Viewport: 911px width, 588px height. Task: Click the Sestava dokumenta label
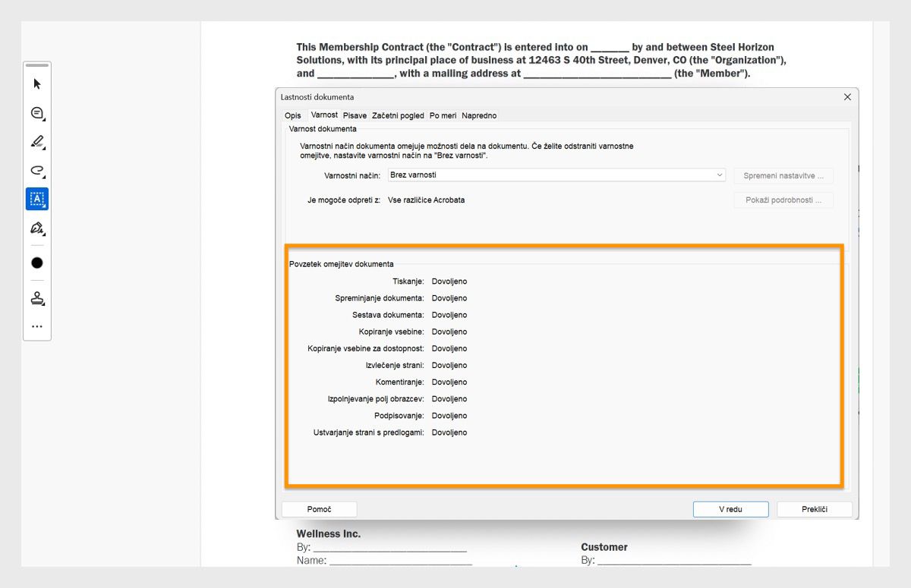(388, 315)
